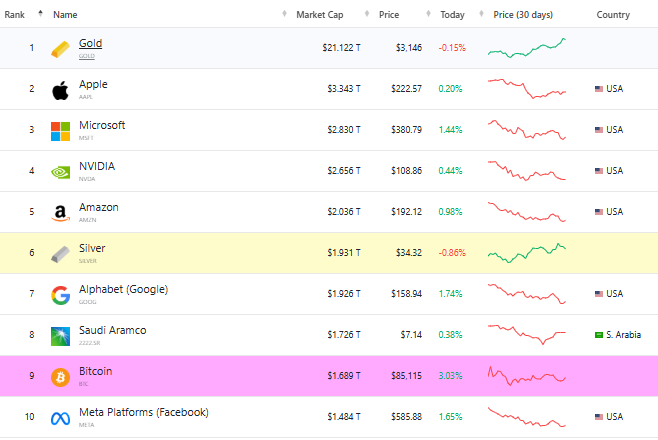
Task: Click the Apple logo icon
Action: tap(61, 90)
